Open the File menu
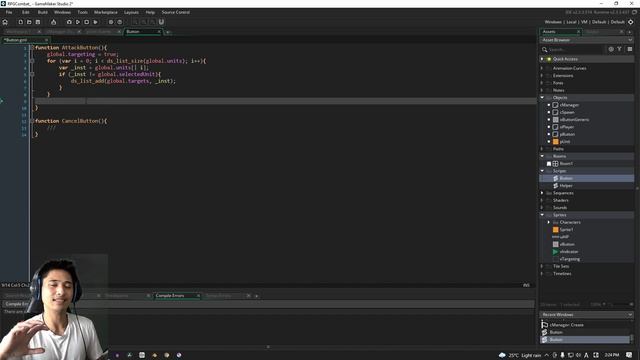The width and height of the screenshot is (640, 360). click(x=9, y=12)
